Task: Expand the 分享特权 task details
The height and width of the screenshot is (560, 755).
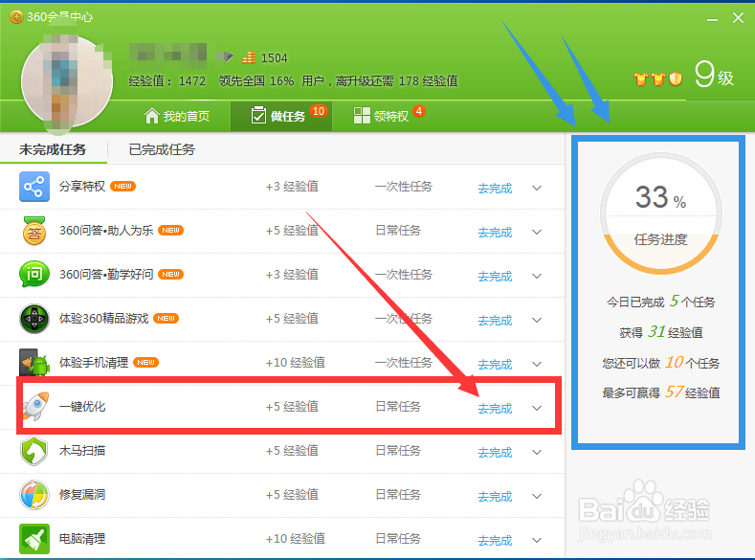Action: (537, 188)
